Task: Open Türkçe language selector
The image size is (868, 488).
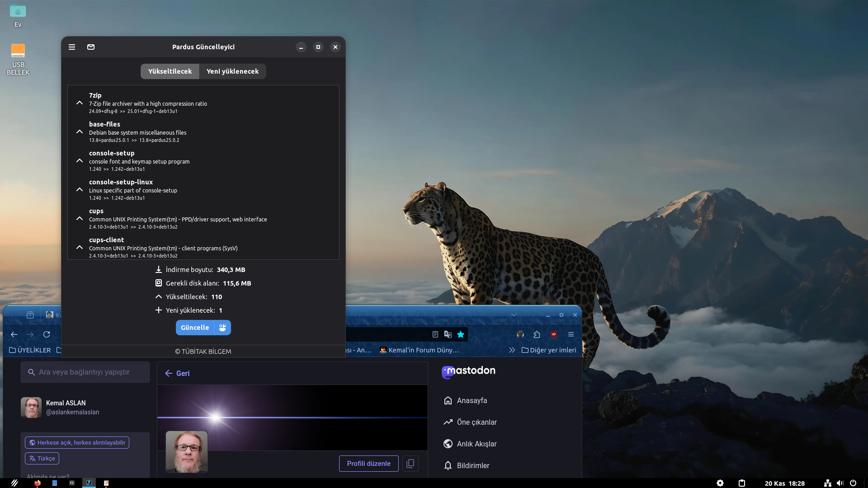Action: pyautogui.click(x=42, y=458)
